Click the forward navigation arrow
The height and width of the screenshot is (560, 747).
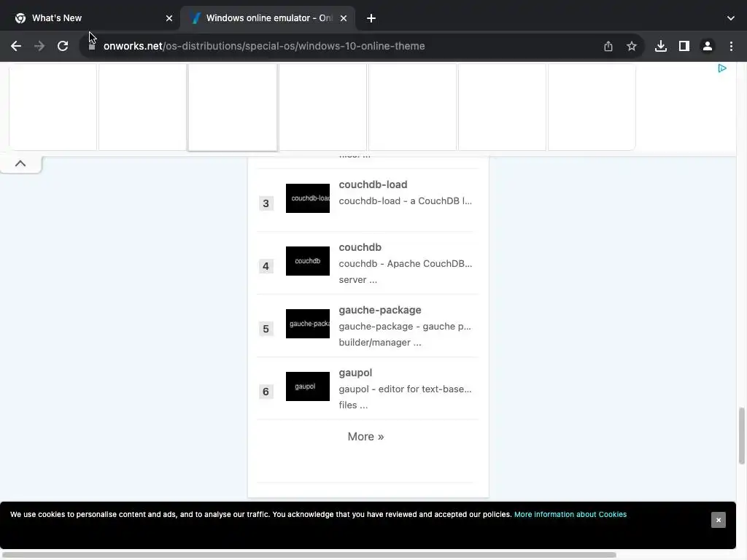[39, 46]
